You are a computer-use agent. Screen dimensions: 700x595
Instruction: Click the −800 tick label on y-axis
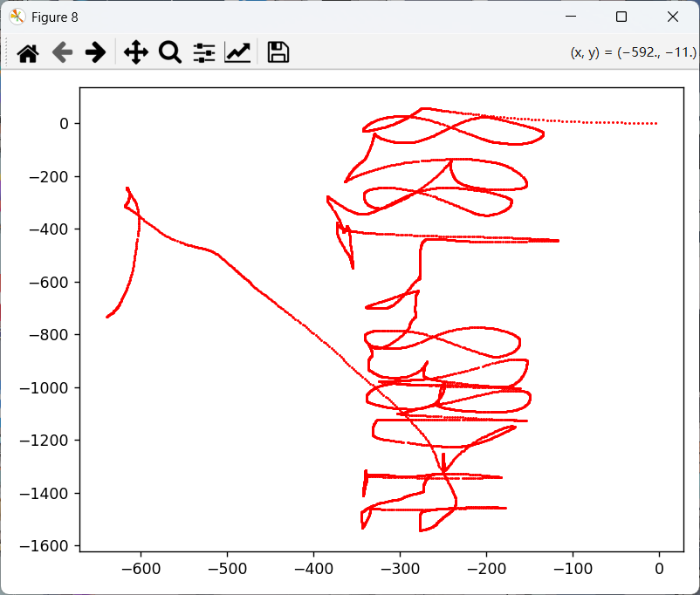pyautogui.click(x=53, y=335)
